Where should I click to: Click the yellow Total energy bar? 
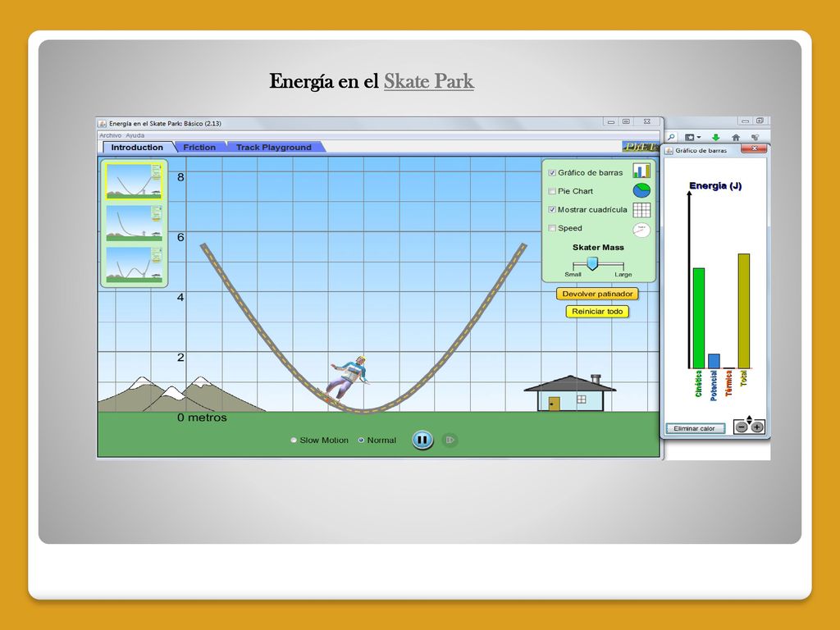click(x=743, y=311)
